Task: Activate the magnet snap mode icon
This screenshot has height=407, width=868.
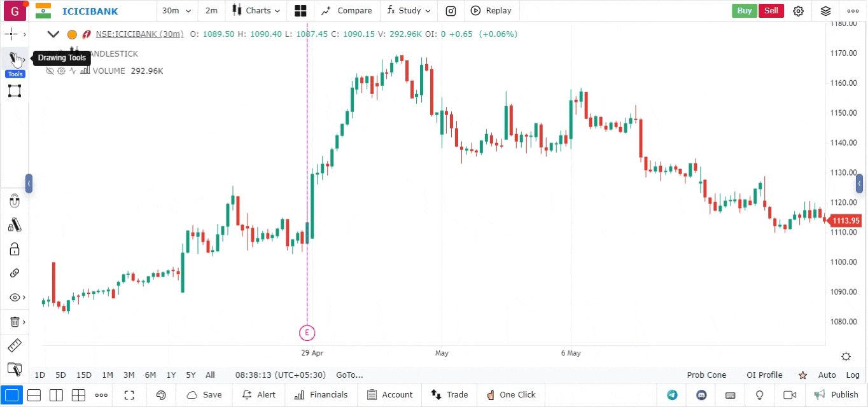Action: click(x=15, y=202)
